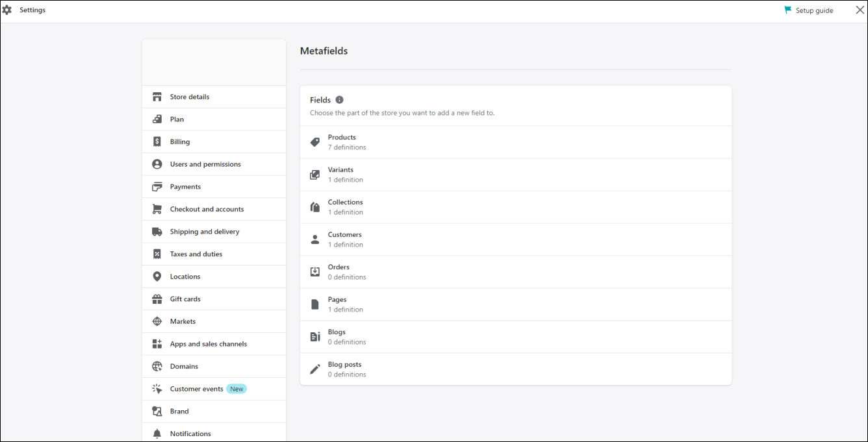This screenshot has width=868, height=442.
Task: Open Pages metafield definitions
Action: (515, 304)
